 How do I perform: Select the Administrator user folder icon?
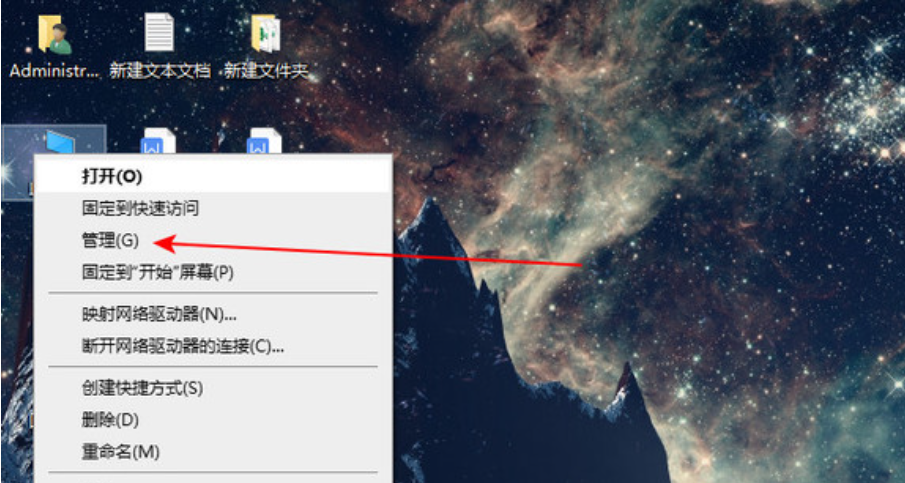point(54,33)
